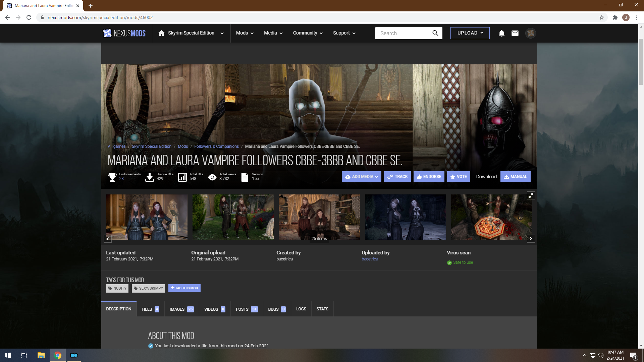Viewport: 644px width, 362px height.
Task: Open the Followers & Companions breadcrumb link
Action: [x=216, y=146]
